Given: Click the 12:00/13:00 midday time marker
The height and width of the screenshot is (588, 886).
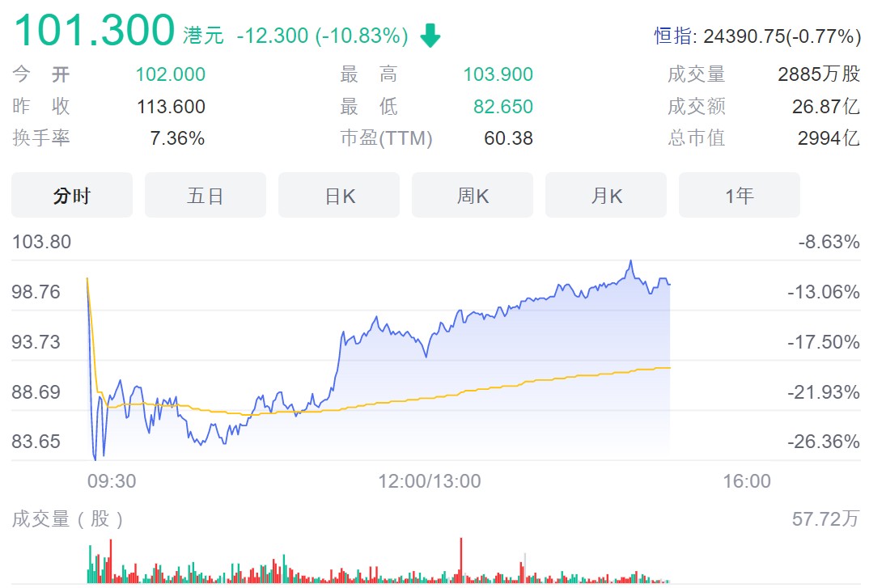Looking at the screenshot, I should coord(430,481).
